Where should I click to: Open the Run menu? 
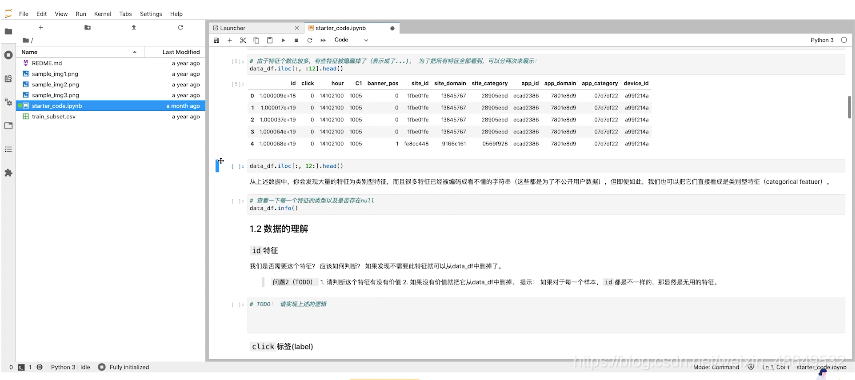point(81,14)
